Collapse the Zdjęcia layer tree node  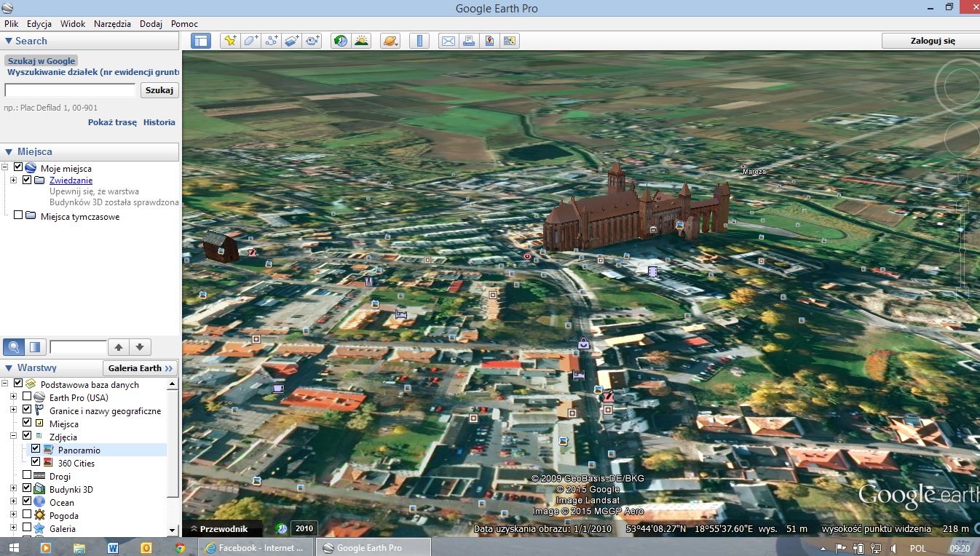(x=14, y=437)
